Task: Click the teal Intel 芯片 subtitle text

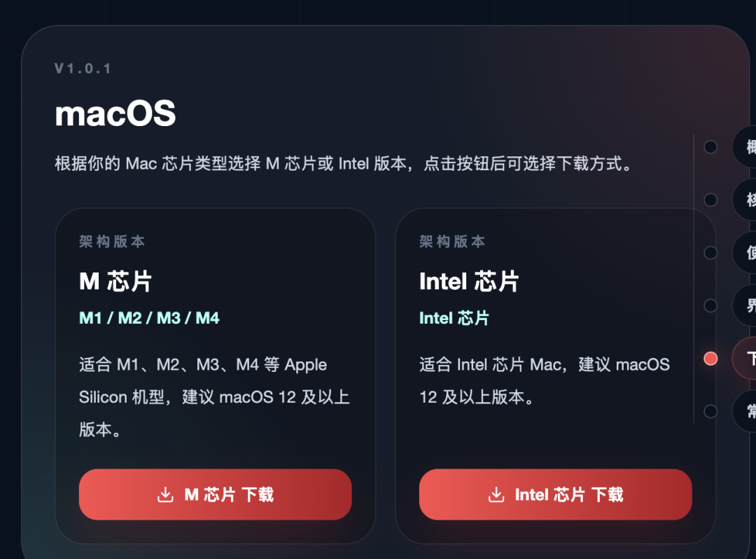Action: [454, 317]
